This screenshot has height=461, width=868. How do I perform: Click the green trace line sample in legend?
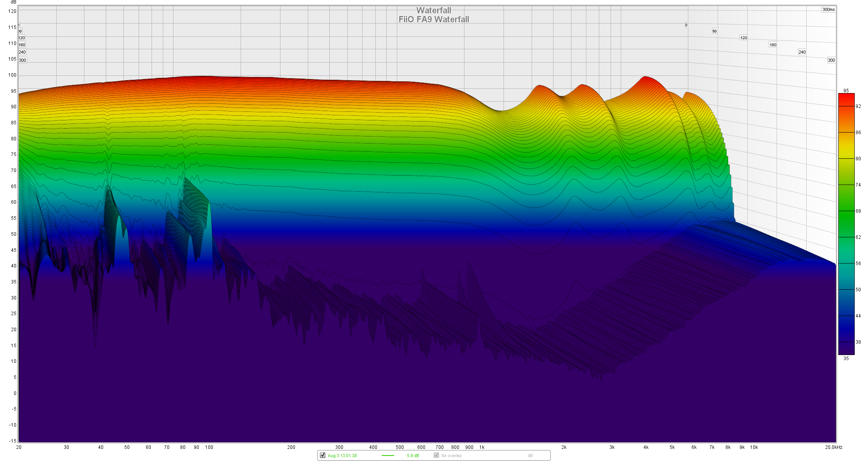pyautogui.click(x=388, y=456)
